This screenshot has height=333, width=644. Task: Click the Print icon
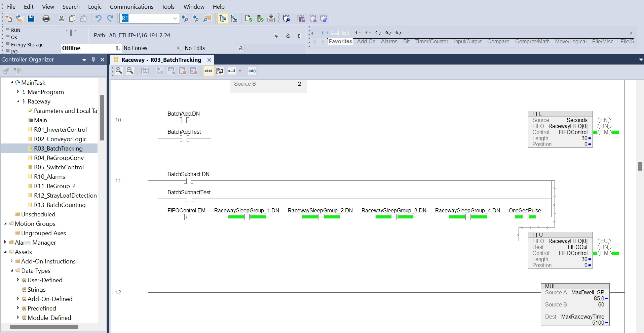pyautogui.click(x=46, y=18)
